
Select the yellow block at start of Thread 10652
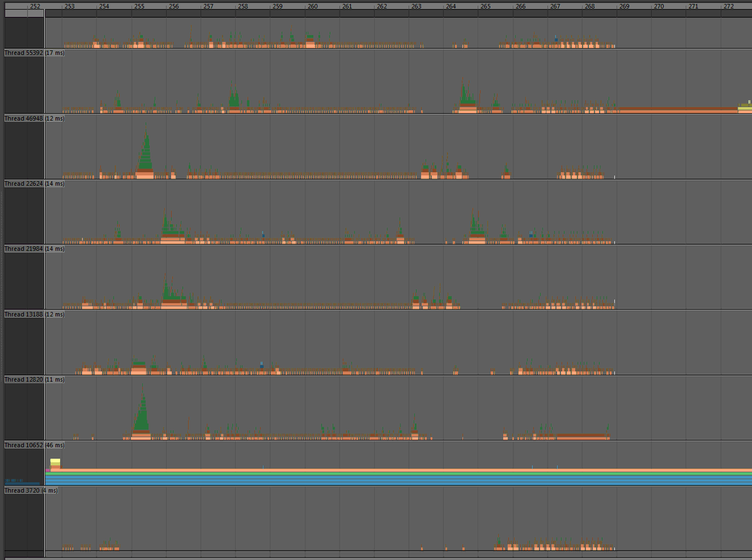pyautogui.click(x=55, y=461)
